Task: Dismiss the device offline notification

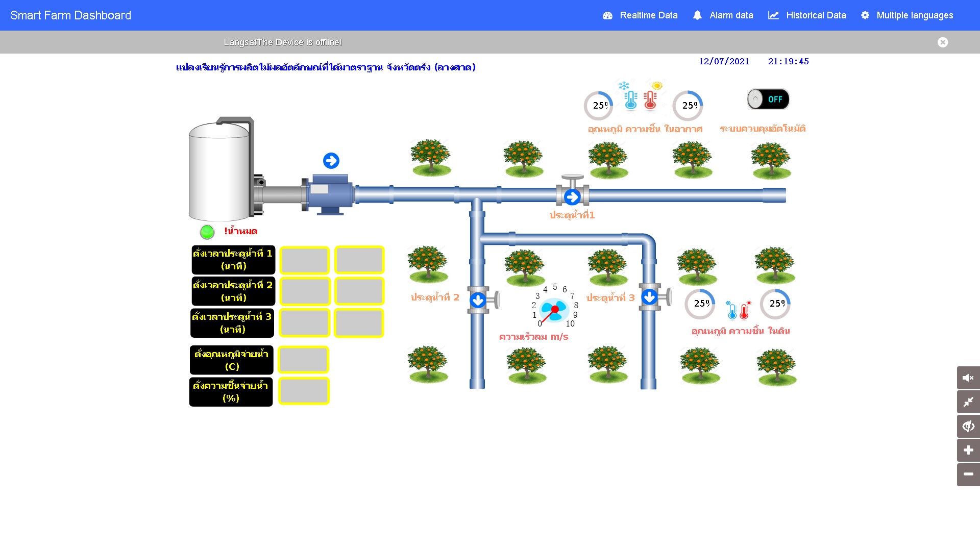Action: [943, 42]
